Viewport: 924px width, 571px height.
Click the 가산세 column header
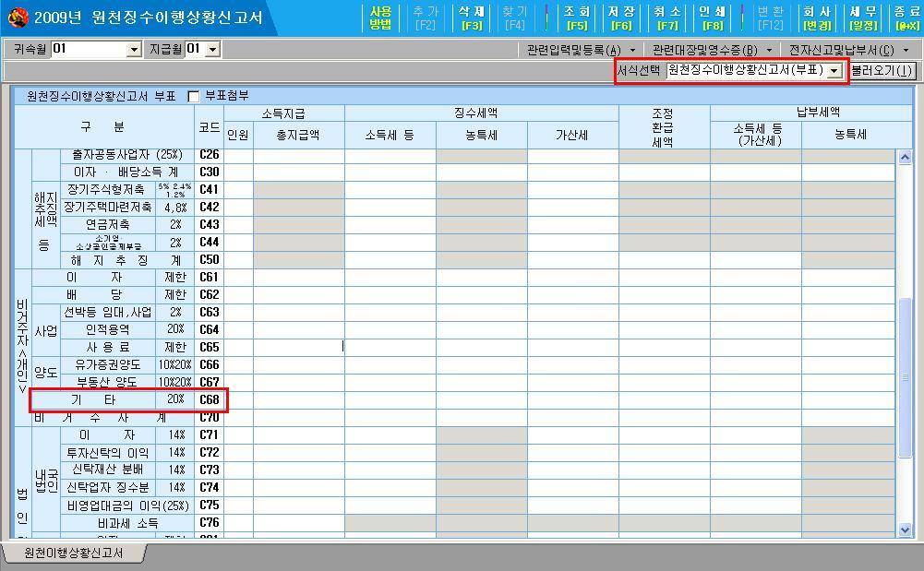pyautogui.click(x=573, y=136)
